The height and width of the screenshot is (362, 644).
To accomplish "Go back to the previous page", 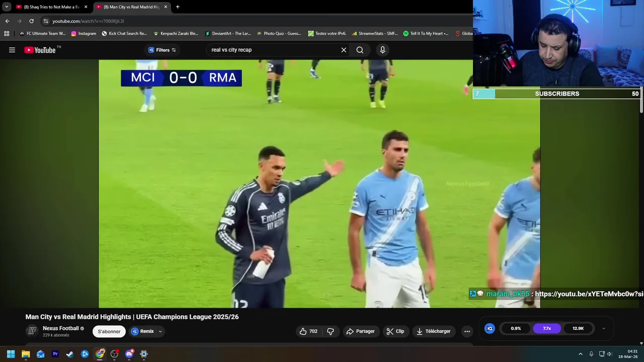I will point(7,21).
